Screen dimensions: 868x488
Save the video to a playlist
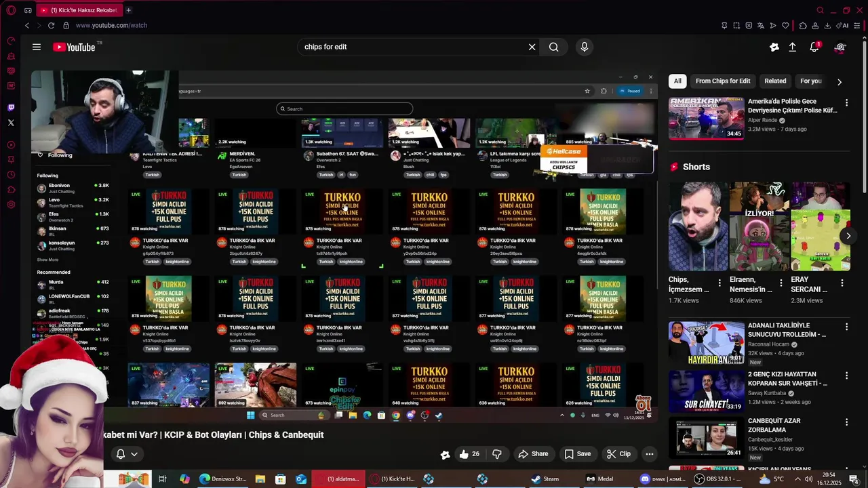click(x=578, y=454)
